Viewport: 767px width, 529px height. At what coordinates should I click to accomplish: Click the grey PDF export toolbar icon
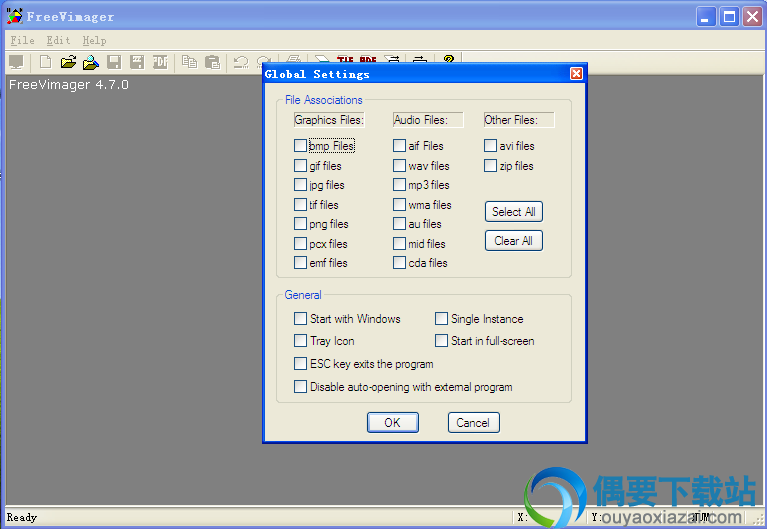(x=160, y=62)
